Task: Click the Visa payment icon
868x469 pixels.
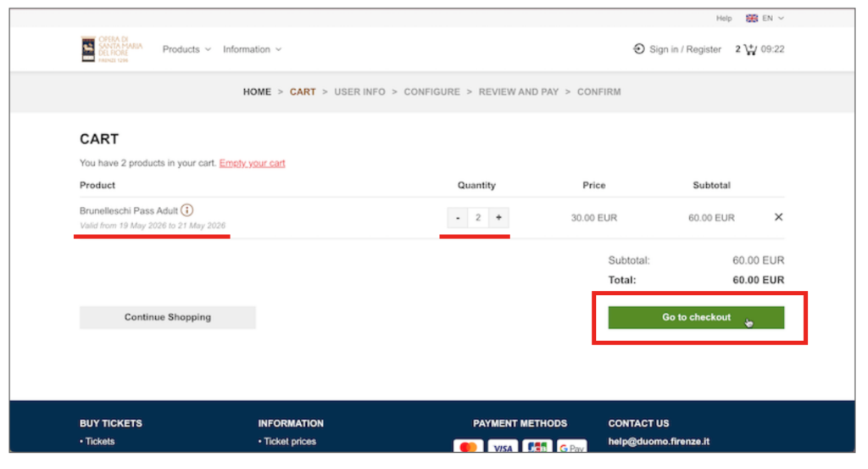Action: (503, 447)
